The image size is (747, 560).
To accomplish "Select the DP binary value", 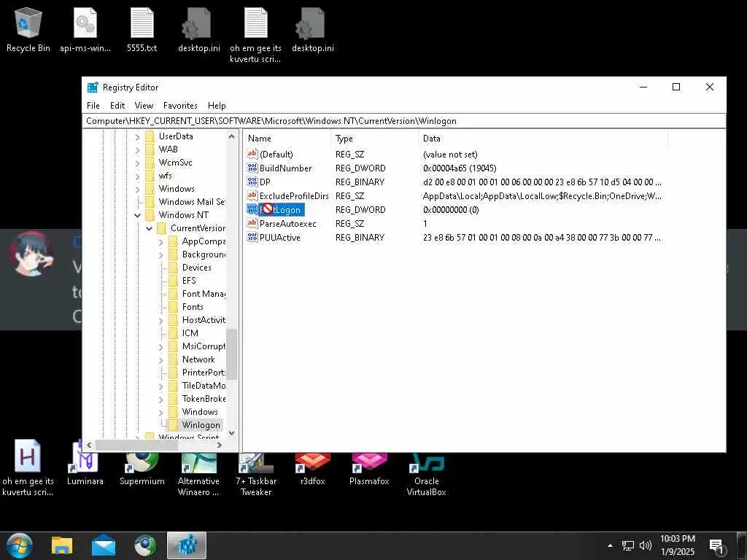I will click(265, 182).
